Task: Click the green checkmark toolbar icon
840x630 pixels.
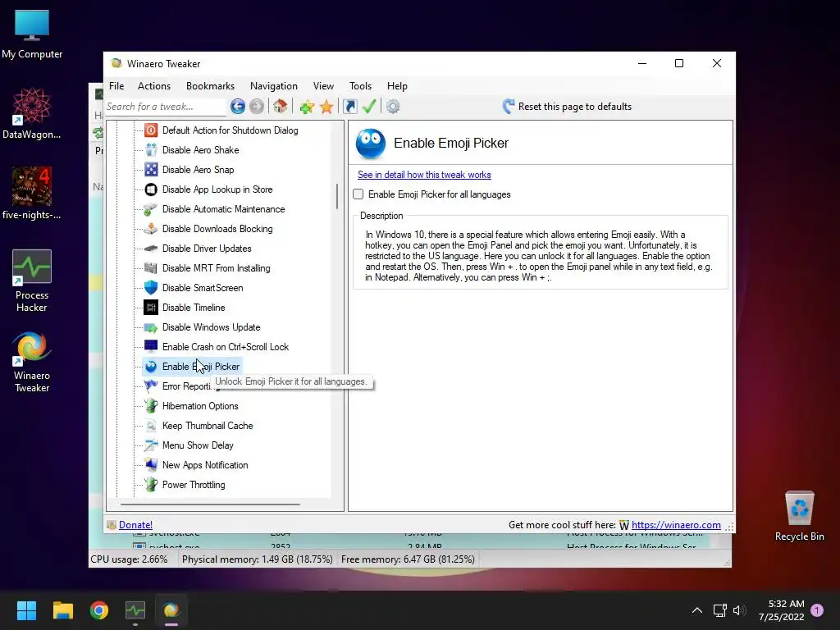Action: click(369, 107)
